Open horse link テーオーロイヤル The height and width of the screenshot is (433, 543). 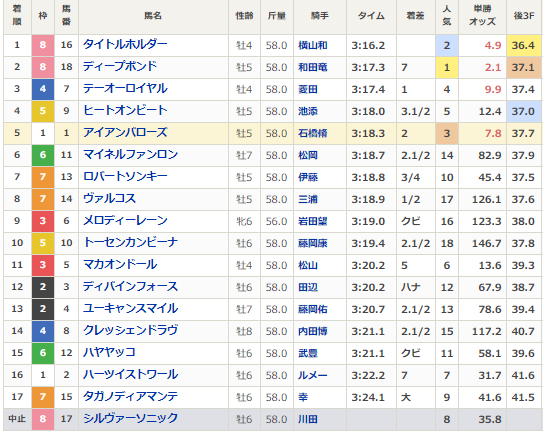(x=125, y=88)
